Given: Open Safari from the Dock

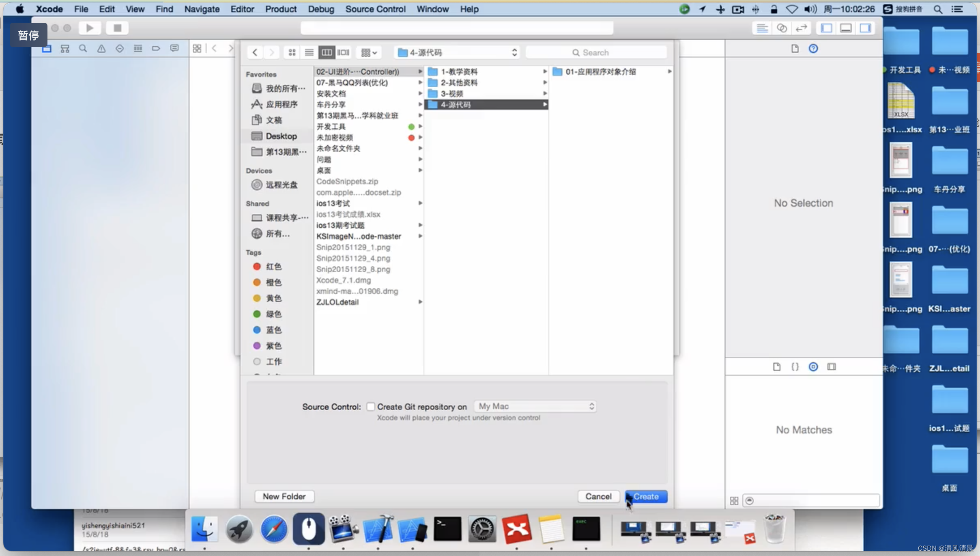Looking at the screenshot, I should click(x=274, y=529).
